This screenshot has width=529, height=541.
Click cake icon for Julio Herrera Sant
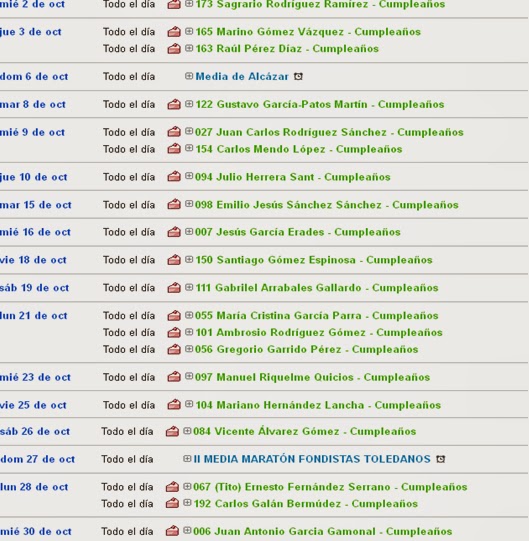(174, 177)
